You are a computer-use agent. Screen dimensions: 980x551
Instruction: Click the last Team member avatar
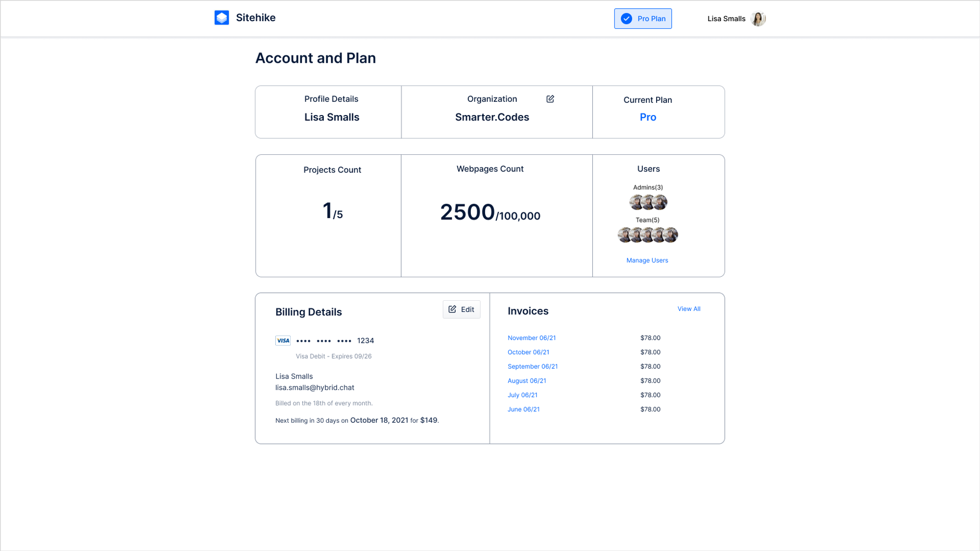click(671, 235)
